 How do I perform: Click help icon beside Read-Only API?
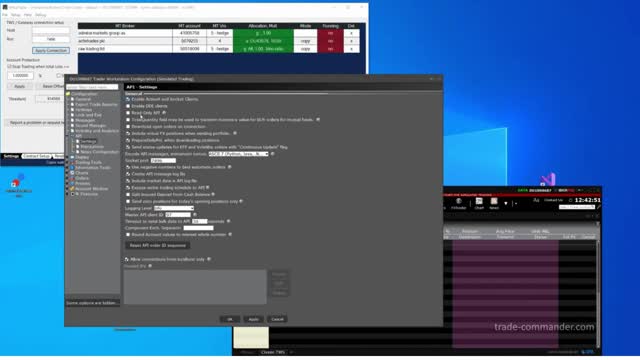click(164, 113)
